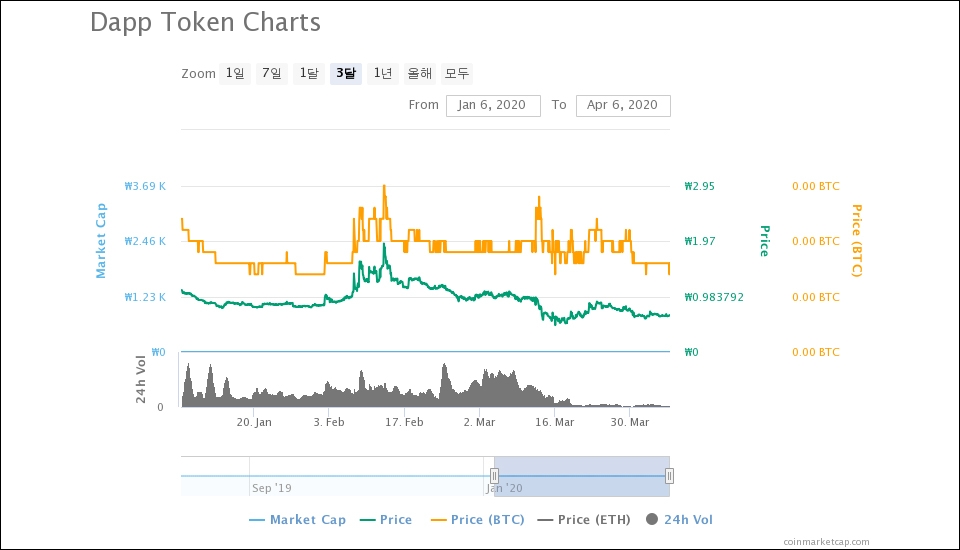The height and width of the screenshot is (550, 960).
Task: Grab the left navigator range handle
Action: [x=494, y=476]
